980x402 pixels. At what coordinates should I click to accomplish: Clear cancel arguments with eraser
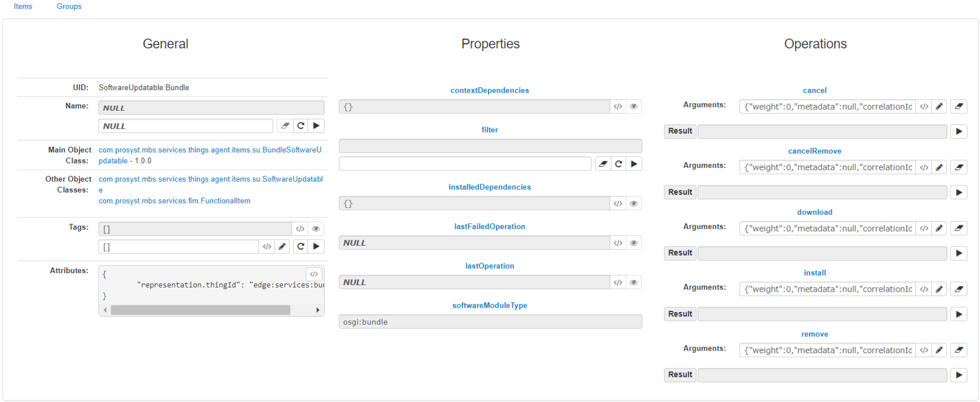click(959, 106)
